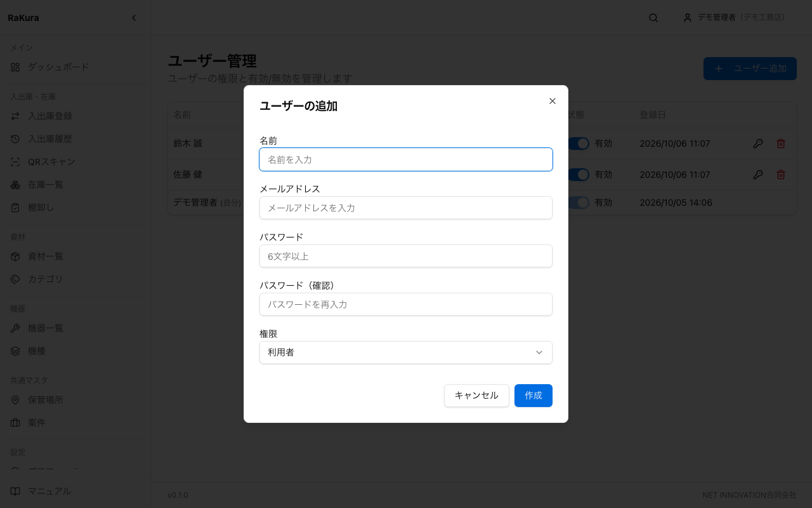
Task: Click the 棚卸し clipboard icon
Action: 15,208
